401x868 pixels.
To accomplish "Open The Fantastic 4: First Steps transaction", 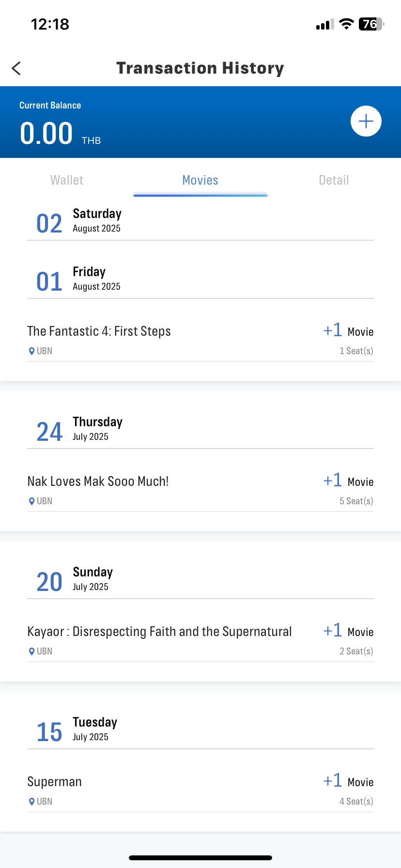I will pos(200,340).
